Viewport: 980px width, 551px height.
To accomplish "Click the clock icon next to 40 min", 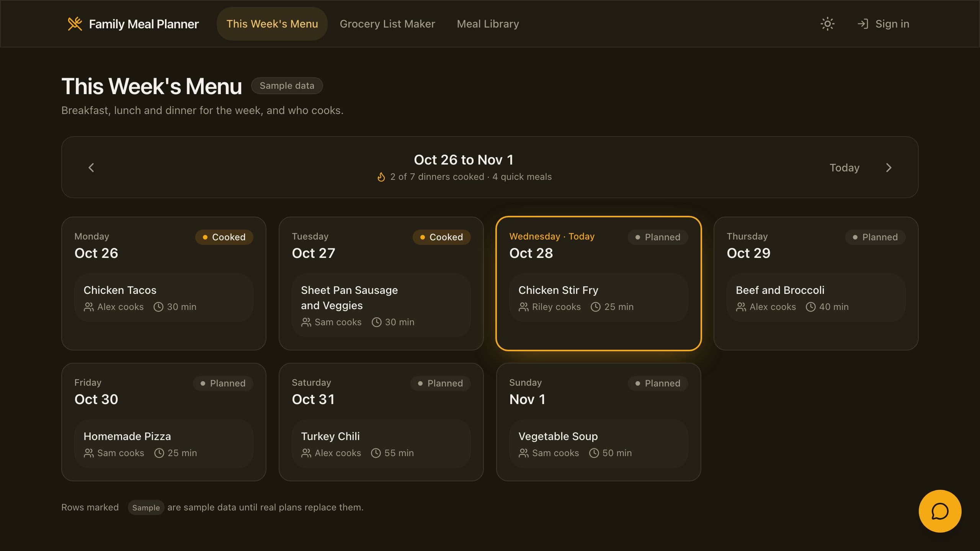I will pos(811,307).
